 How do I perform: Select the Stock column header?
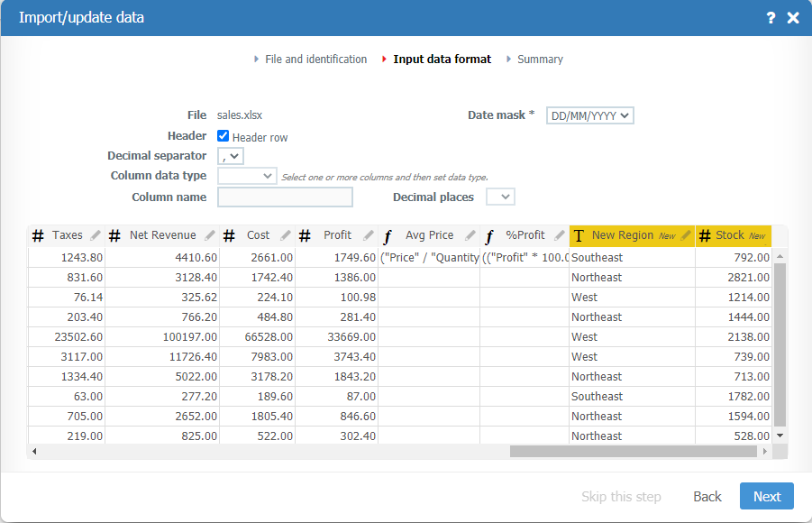[x=729, y=235]
